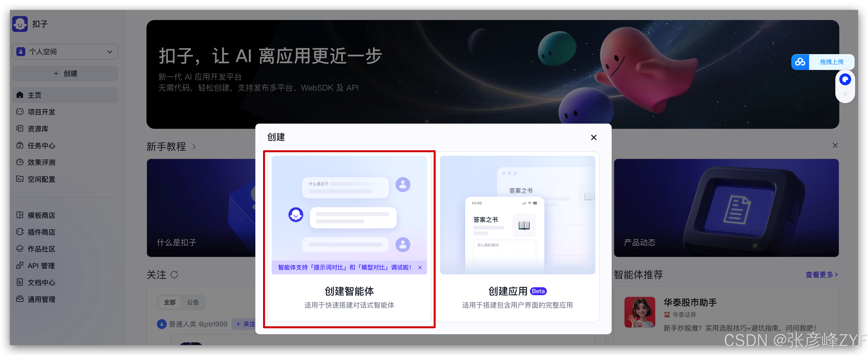Open 查看更多 in 智能体推荐
The image size is (868, 355).
point(821,274)
